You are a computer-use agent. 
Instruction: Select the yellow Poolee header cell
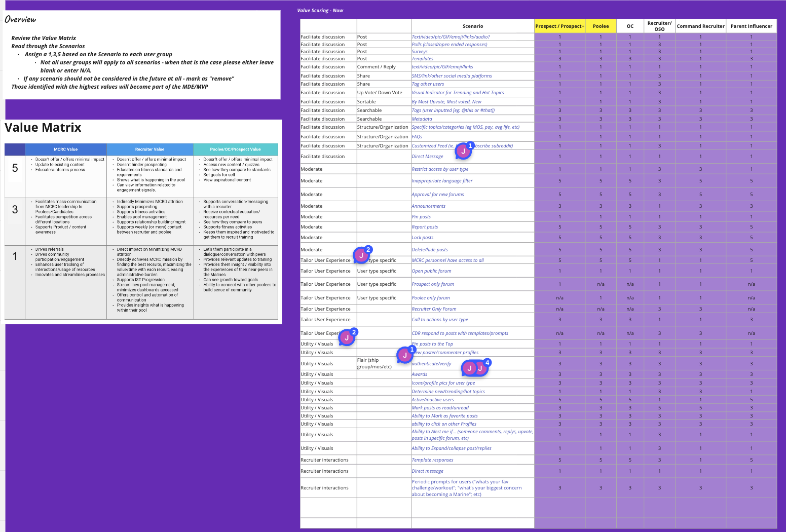click(x=601, y=26)
